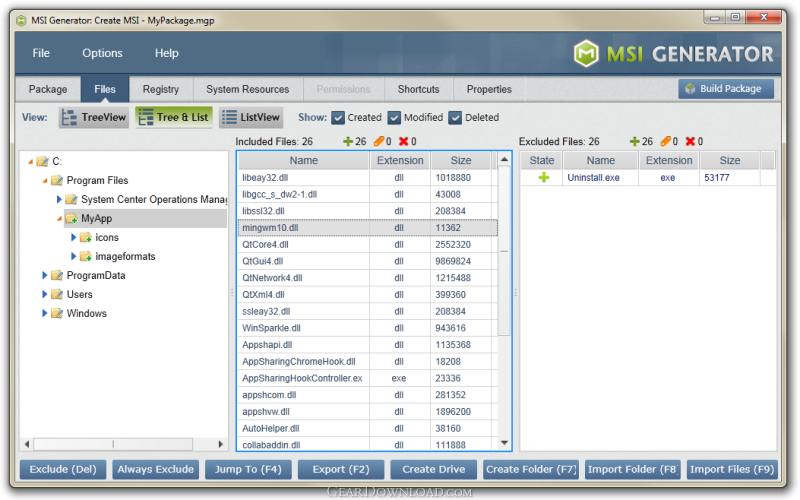800x500 pixels.
Task: Click the Excluded Files green created-count icon
Action: tap(635, 141)
